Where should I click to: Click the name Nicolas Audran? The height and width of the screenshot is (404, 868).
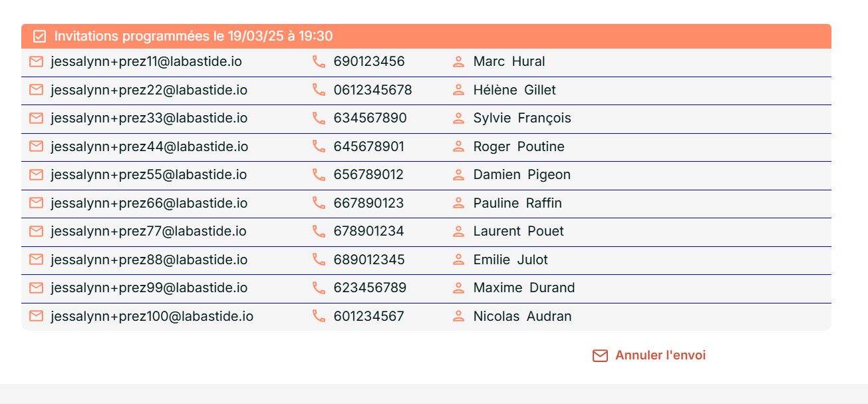click(x=522, y=316)
